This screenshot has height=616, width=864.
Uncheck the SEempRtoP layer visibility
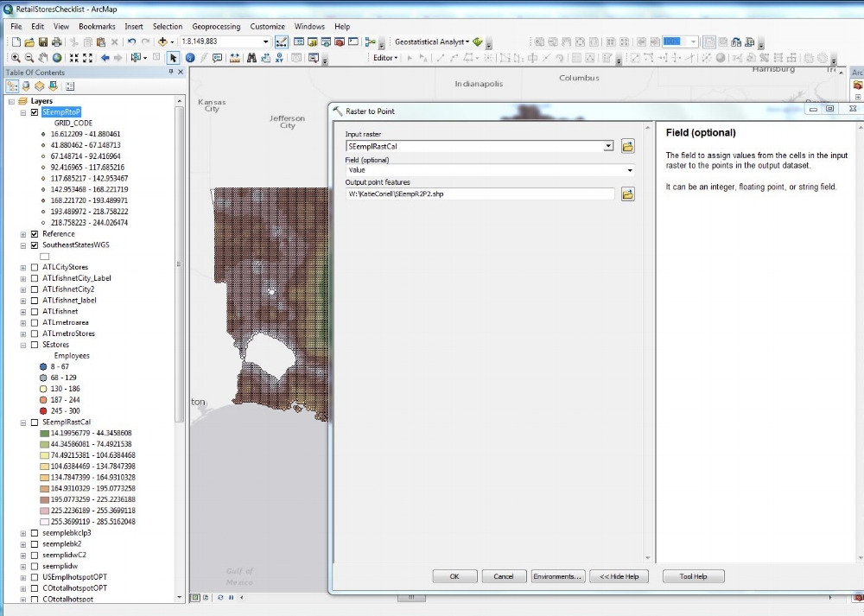(35, 112)
